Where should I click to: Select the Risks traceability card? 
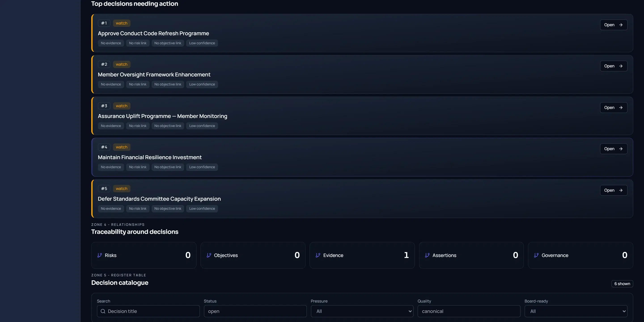pos(144,255)
